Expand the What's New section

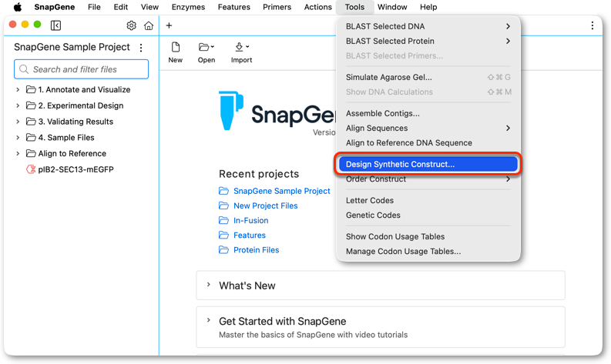tap(209, 285)
